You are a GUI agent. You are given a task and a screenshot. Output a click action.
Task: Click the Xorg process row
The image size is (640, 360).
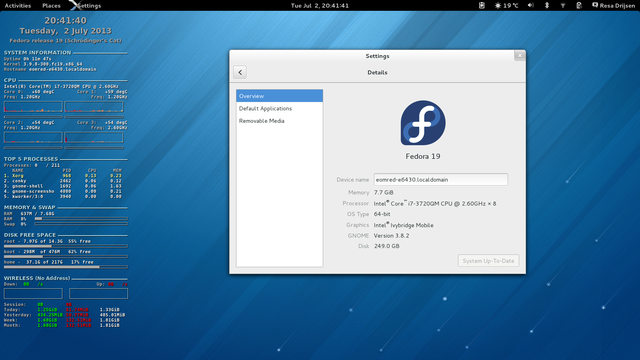click(x=62, y=176)
